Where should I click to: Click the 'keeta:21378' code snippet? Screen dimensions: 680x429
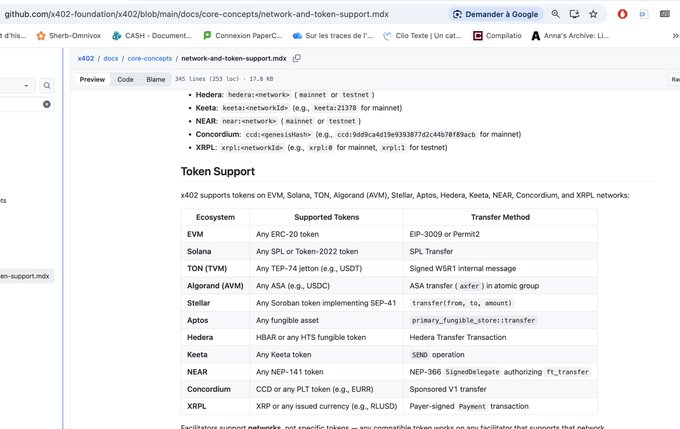tap(335, 108)
